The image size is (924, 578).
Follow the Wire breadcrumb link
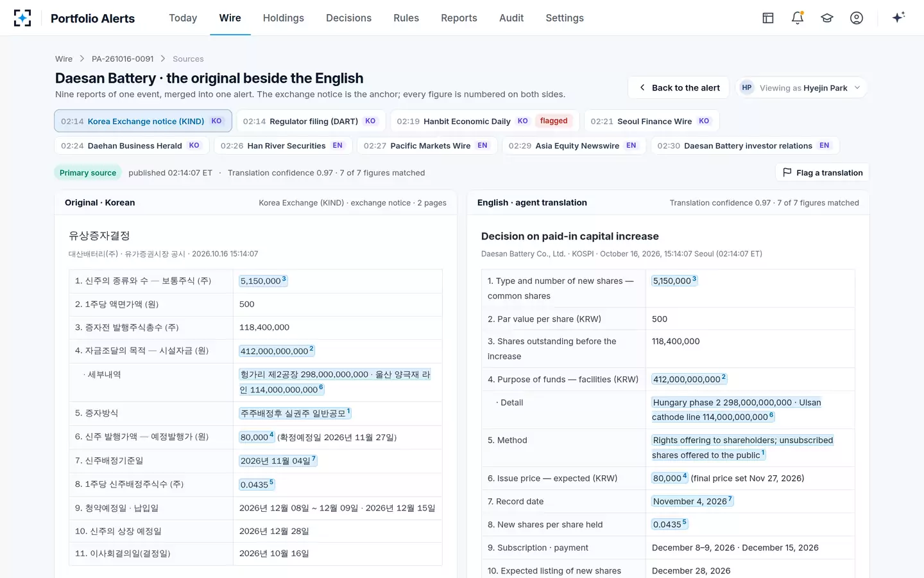pyautogui.click(x=64, y=58)
